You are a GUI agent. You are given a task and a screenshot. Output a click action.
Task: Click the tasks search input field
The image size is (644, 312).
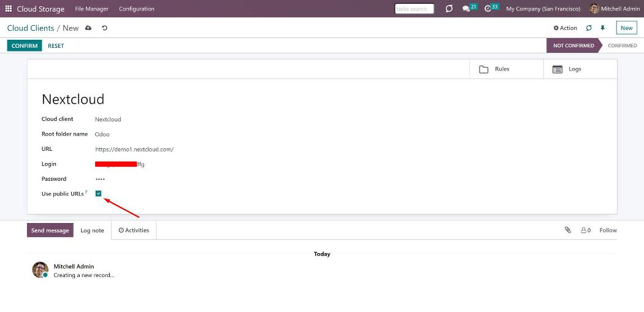[414, 9]
